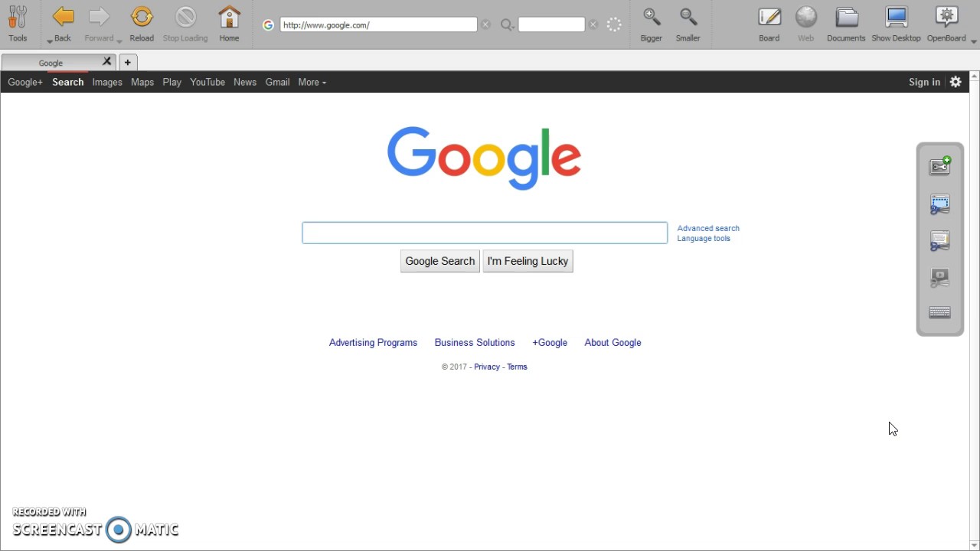
Task: Click the capture embedded video icon
Action: (x=940, y=278)
